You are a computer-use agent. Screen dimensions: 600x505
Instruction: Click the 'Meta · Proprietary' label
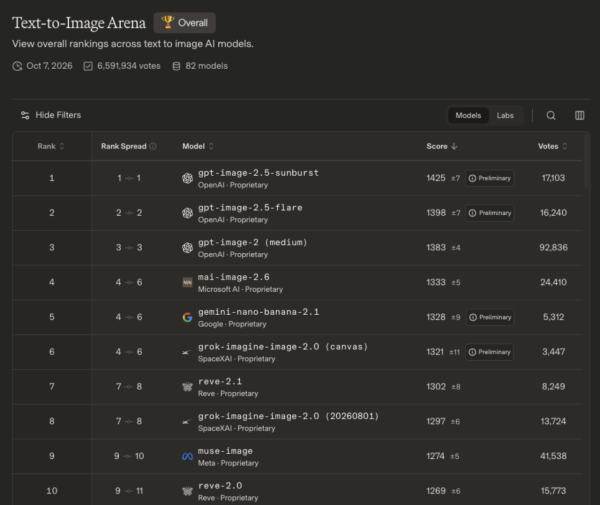(228, 463)
